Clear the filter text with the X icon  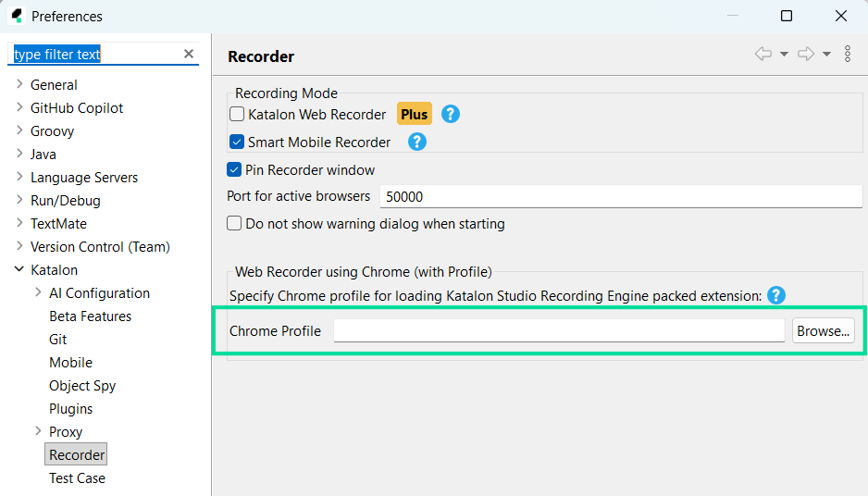pyautogui.click(x=189, y=54)
